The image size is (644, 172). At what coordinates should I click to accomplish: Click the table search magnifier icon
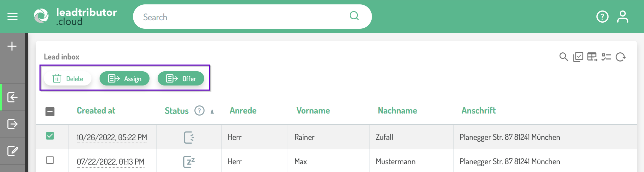pyautogui.click(x=563, y=57)
